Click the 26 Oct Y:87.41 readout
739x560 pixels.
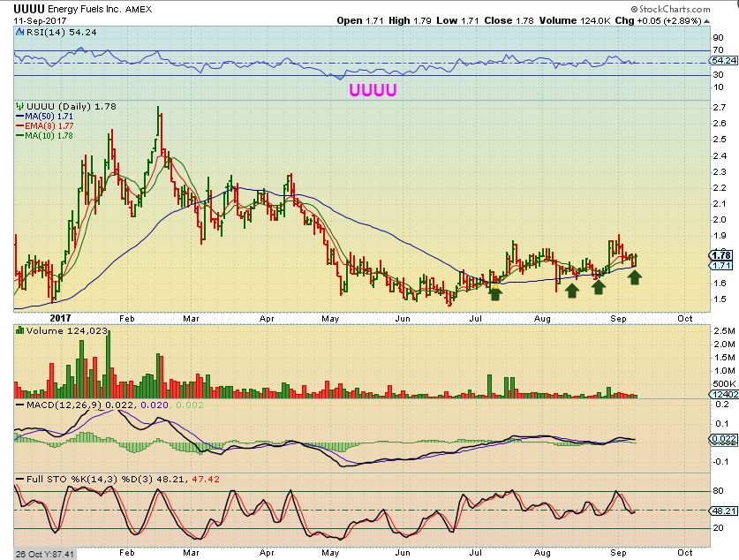pos(44,555)
